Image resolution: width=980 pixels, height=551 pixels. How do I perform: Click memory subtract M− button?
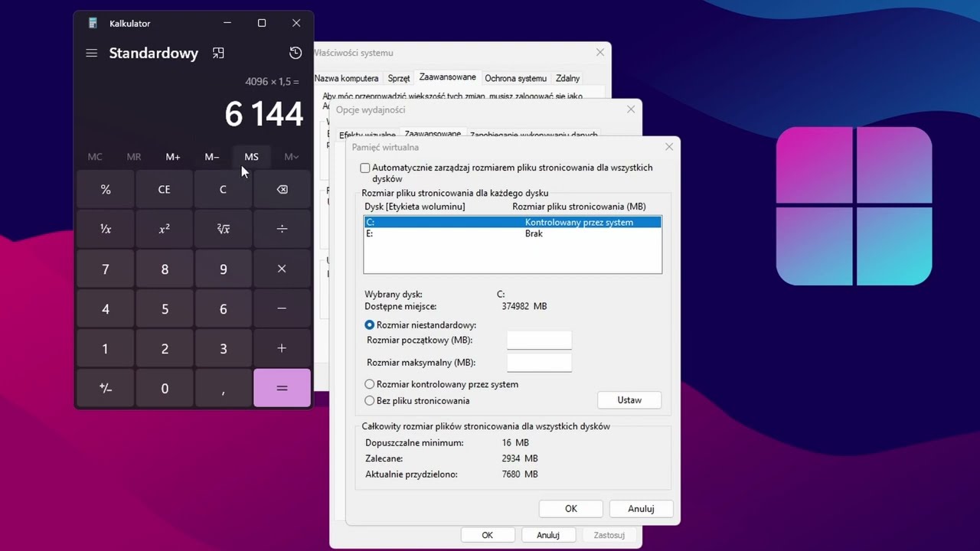pyautogui.click(x=212, y=157)
